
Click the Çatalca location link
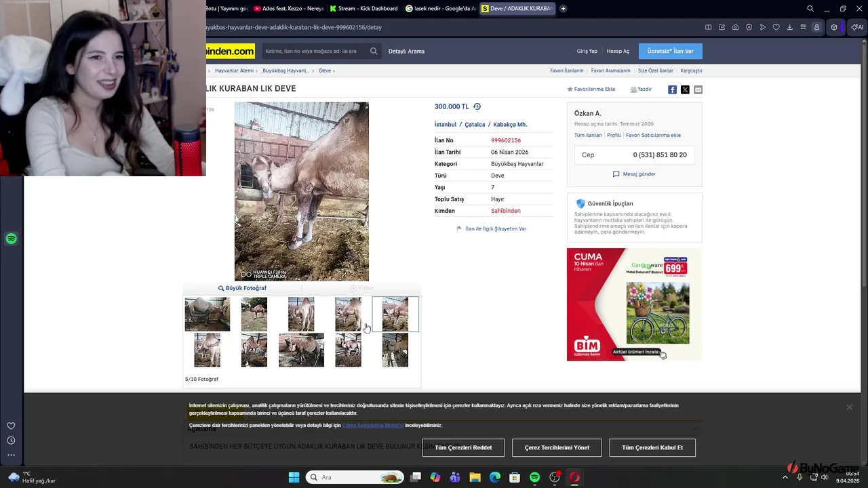click(475, 125)
